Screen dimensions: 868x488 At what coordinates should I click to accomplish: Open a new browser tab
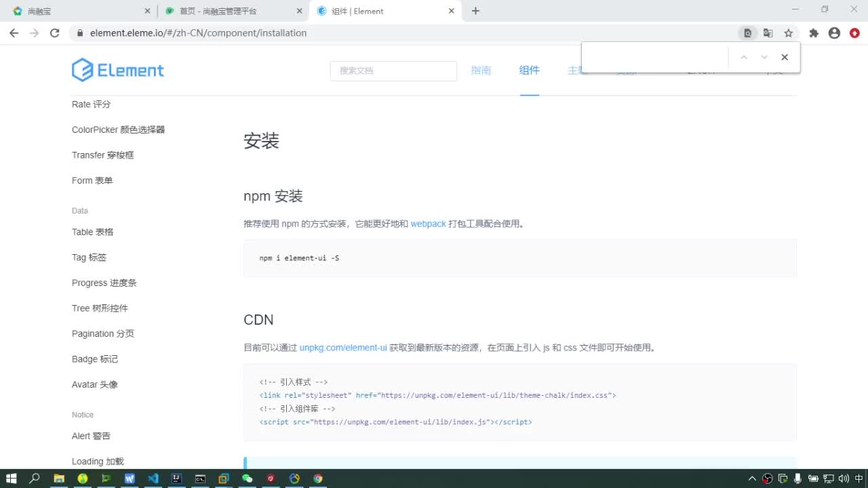475,11
